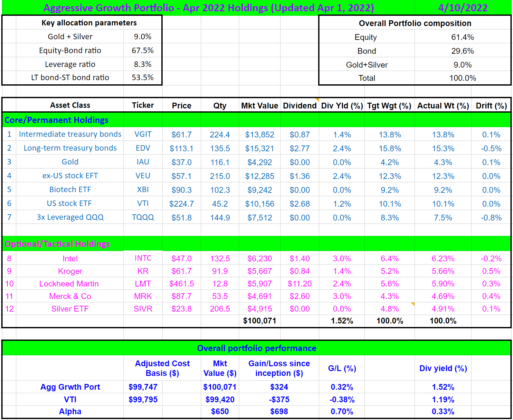The width and height of the screenshot is (513, 420).
Task: Select the MRK ticker cell
Action: pyautogui.click(x=143, y=296)
